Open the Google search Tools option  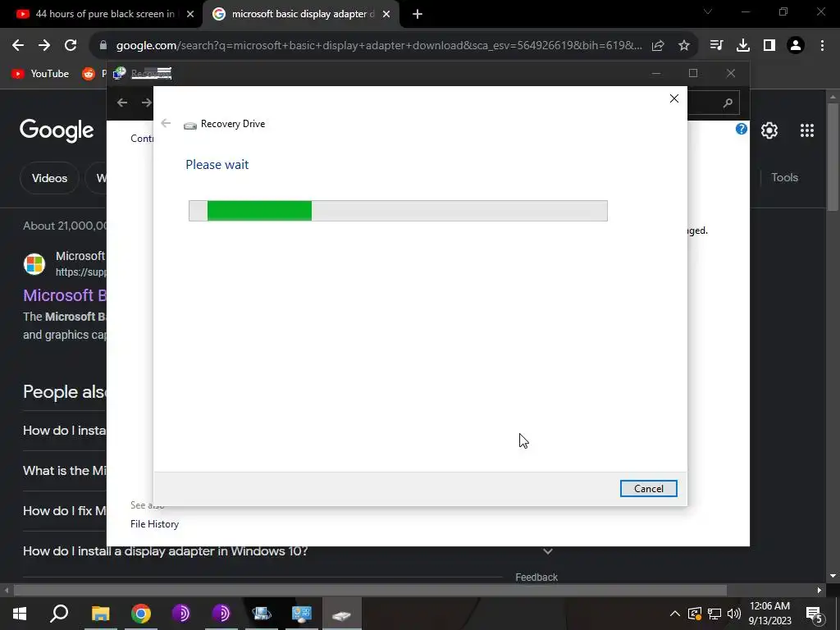(x=784, y=177)
